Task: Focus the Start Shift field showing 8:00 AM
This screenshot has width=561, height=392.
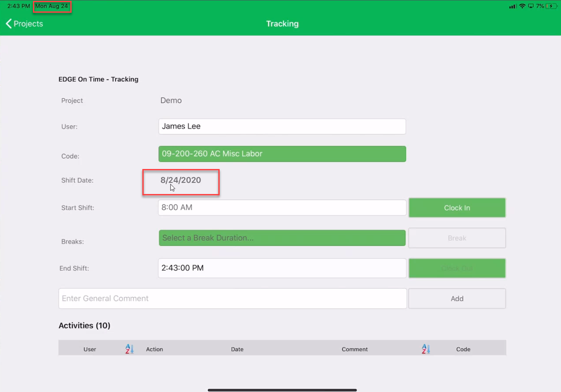Action: click(282, 208)
